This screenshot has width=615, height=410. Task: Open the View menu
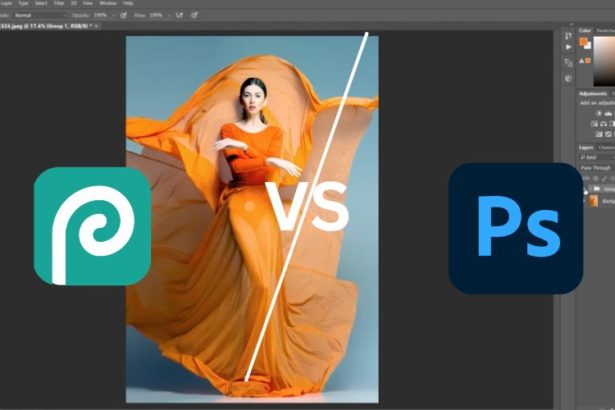coord(88,3)
